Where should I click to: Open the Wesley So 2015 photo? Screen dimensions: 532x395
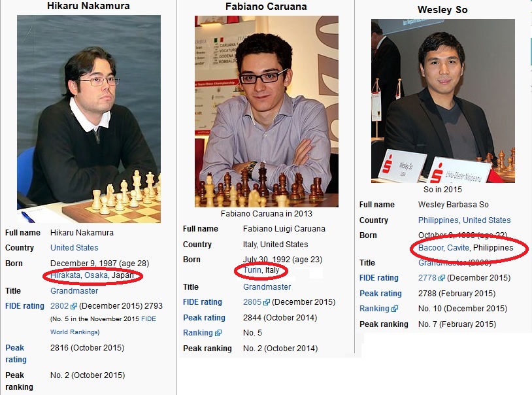442,101
